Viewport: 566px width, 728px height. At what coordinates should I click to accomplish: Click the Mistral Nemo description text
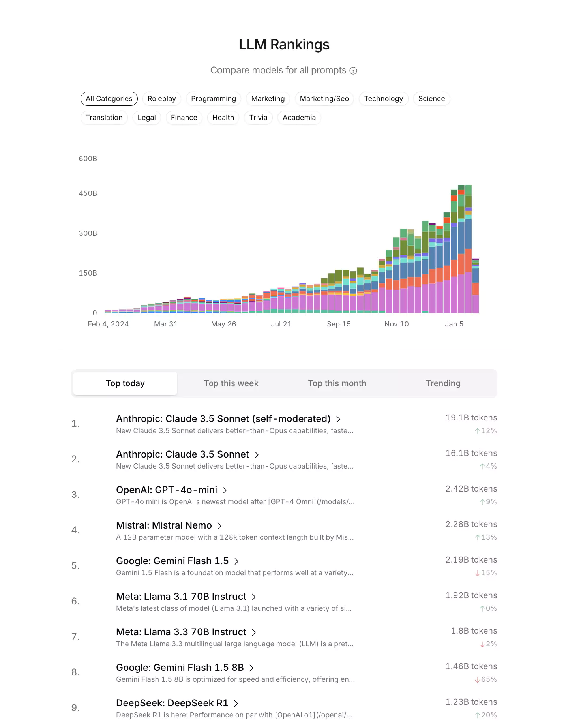235,537
